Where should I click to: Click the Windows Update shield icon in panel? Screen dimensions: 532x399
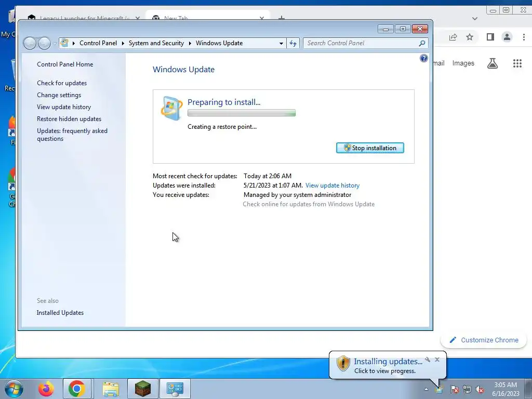tap(171, 108)
